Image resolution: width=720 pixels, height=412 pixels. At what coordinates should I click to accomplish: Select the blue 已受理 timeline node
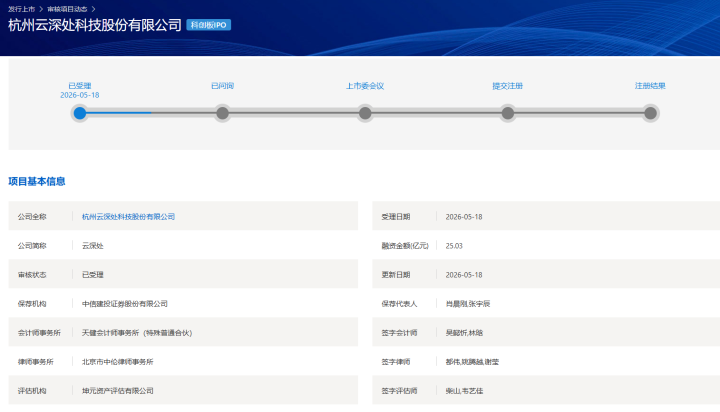(80, 113)
